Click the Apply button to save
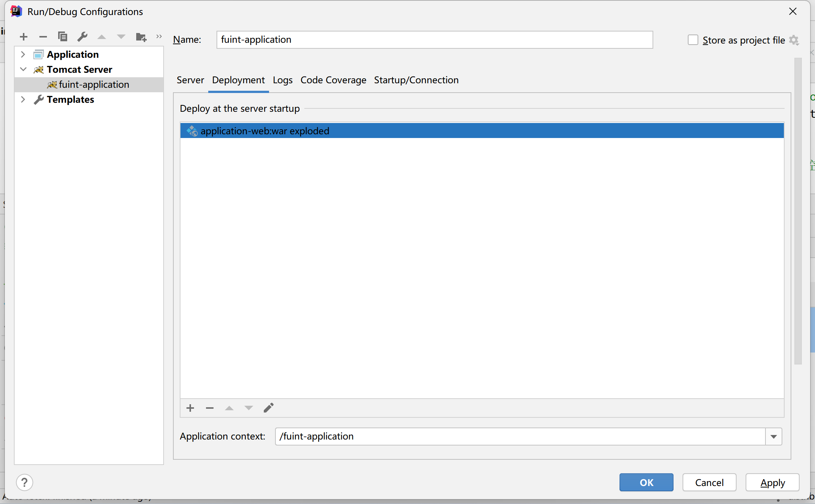Screen dimensions: 815x504 [771, 481]
